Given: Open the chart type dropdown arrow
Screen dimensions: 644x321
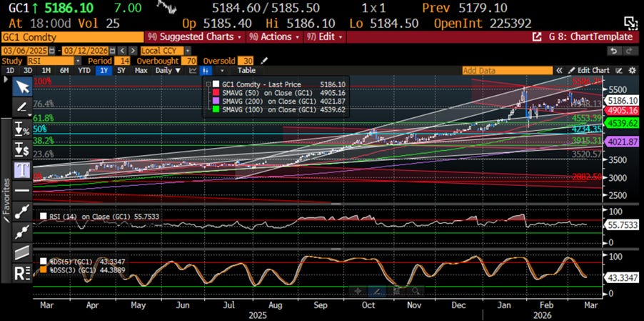Looking at the screenshot, I should [222, 71].
